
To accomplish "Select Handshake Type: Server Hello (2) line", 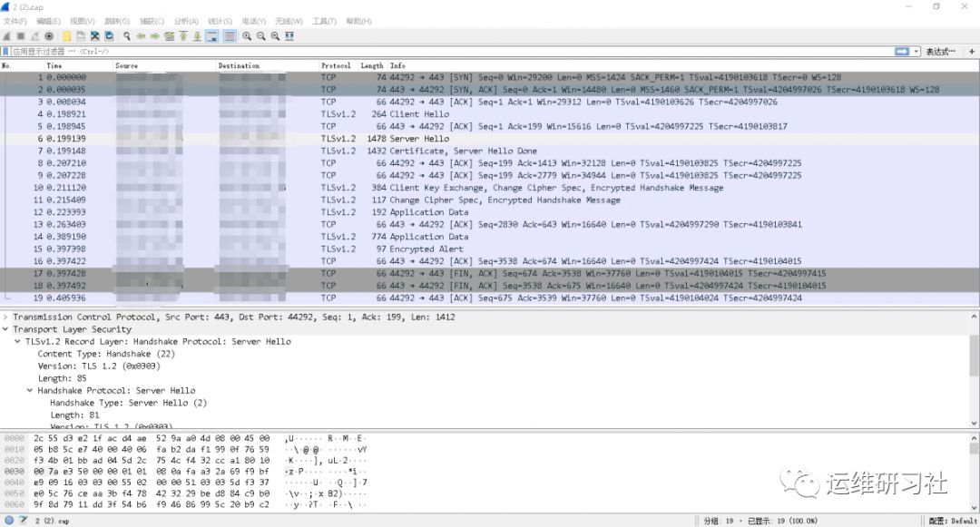I will click(x=128, y=403).
